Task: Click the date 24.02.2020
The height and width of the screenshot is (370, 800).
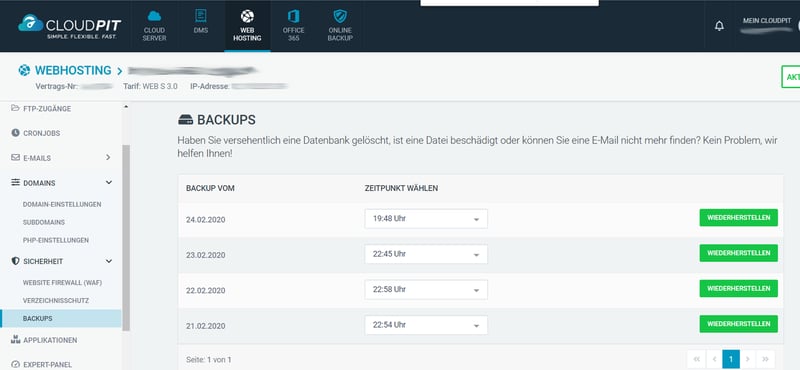Action: tap(206, 220)
